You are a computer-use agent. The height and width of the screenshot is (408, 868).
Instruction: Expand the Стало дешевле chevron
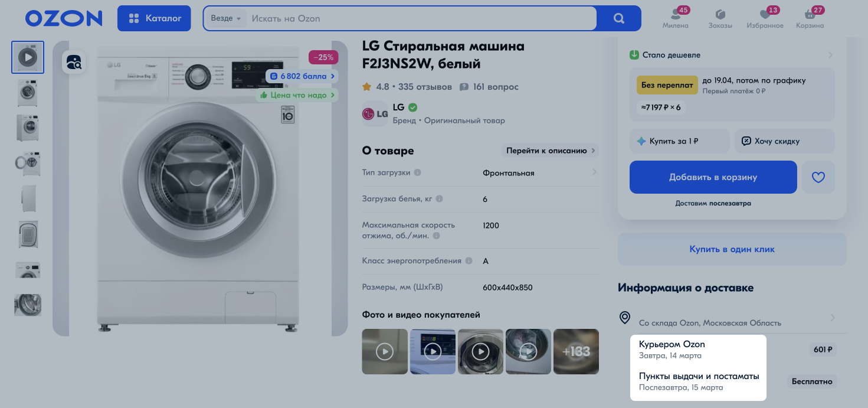(x=830, y=55)
